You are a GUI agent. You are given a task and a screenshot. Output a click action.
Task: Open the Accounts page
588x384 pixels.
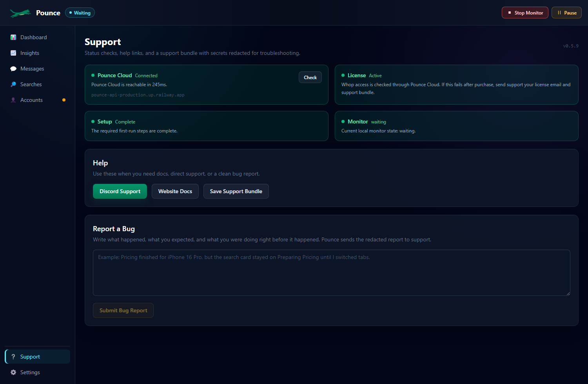[38, 100]
